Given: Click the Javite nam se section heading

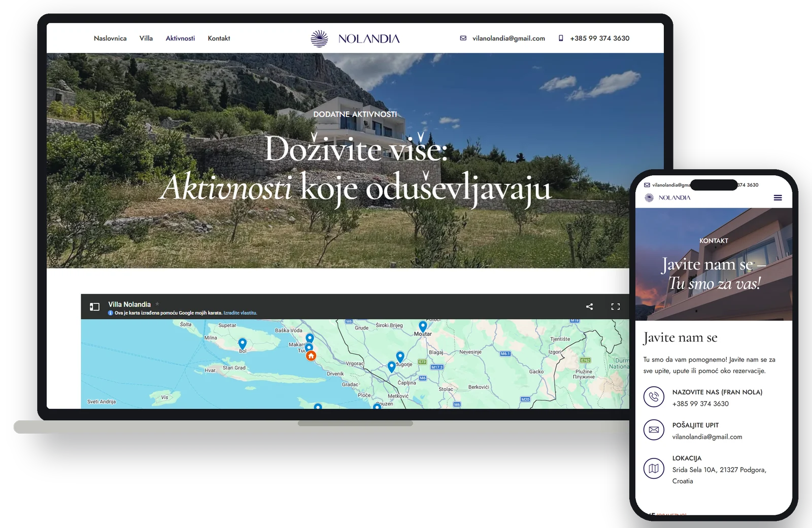Looking at the screenshot, I should pos(680,338).
